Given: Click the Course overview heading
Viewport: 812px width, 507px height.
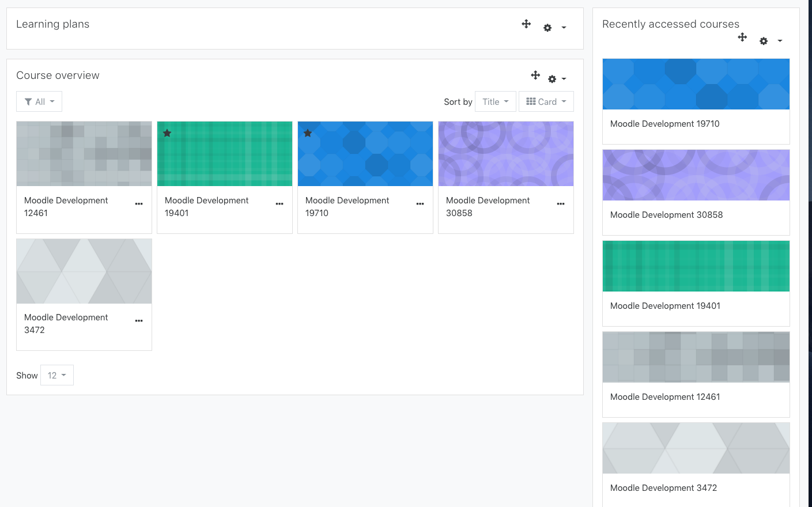Looking at the screenshot, I should [58, 75].
